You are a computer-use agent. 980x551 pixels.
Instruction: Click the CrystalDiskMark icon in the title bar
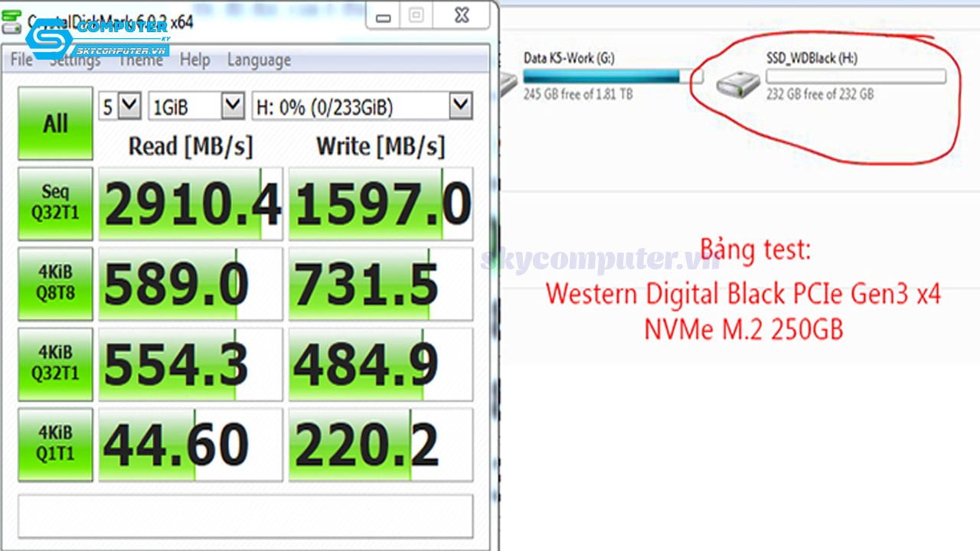coord(11,24)
